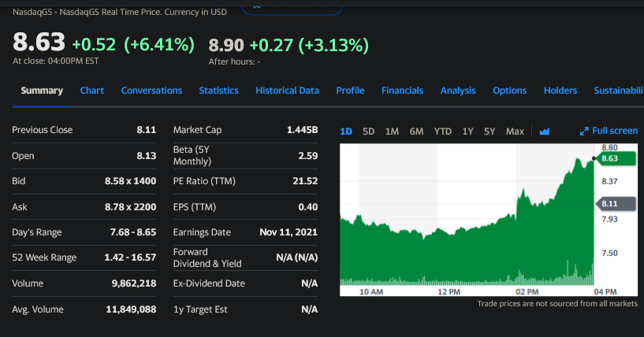644x337 pixels.
Task: Click the Full screen expand arrows icon
Action: pyautogui.click(x=584, y=131)
